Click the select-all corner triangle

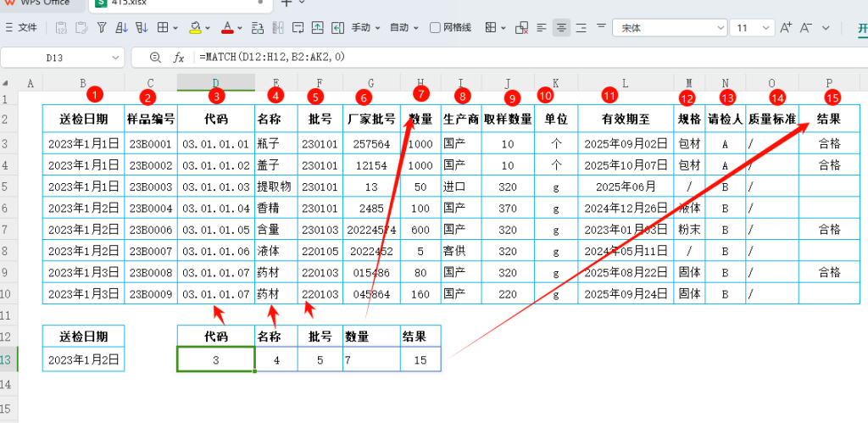[5, 84]
